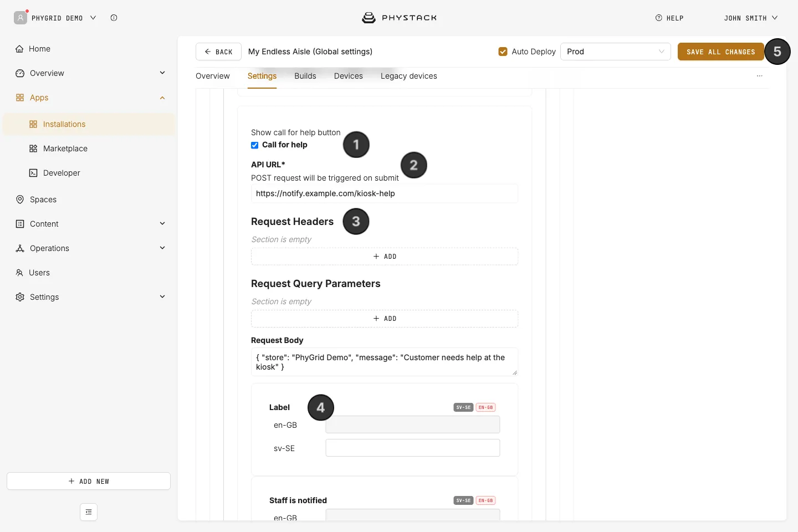Image resolution: width=798 pixels, height=532 pixels.
Task: Expand the Overview sidebar section
Action: pos(162,73)
